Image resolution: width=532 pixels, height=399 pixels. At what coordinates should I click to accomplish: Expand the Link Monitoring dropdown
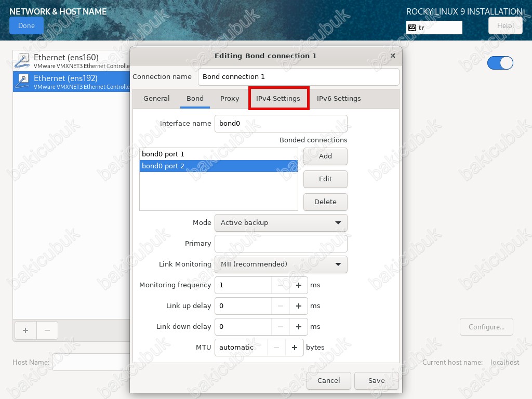coord(281,264)
